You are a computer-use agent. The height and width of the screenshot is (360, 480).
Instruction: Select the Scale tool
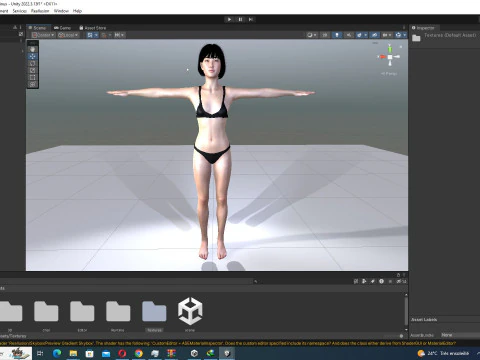coord(33,70)
